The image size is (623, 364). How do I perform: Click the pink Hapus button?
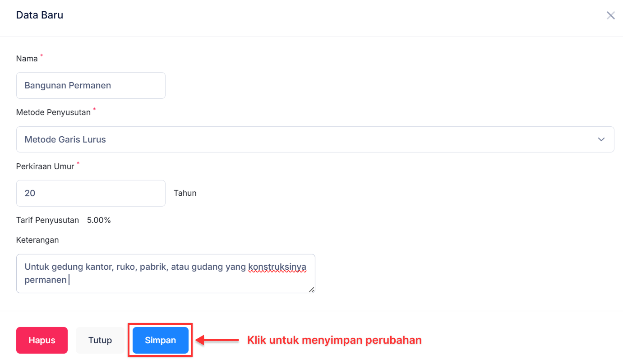42,340
